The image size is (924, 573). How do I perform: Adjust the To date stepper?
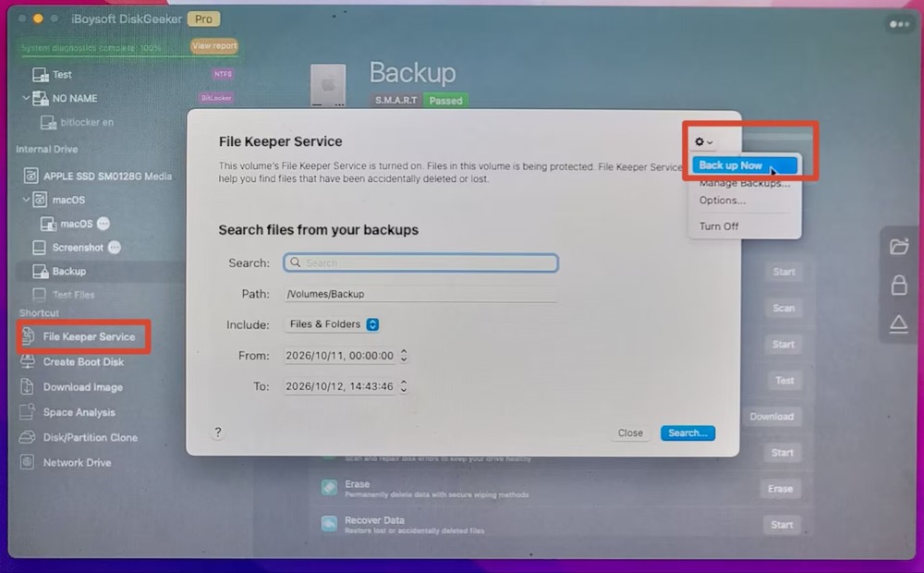click(x=404, y=386)
